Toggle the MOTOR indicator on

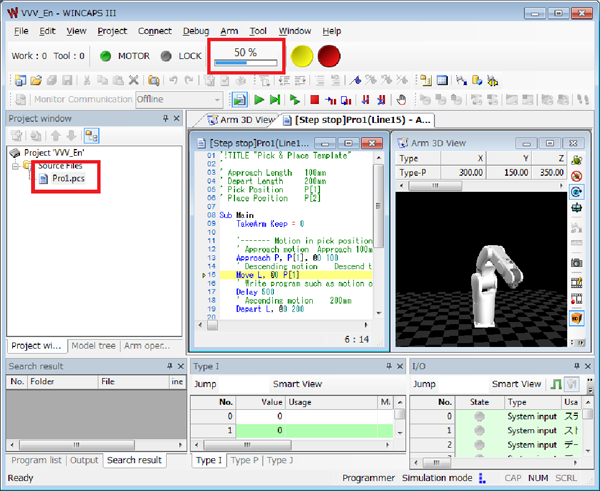click(106, 56)
